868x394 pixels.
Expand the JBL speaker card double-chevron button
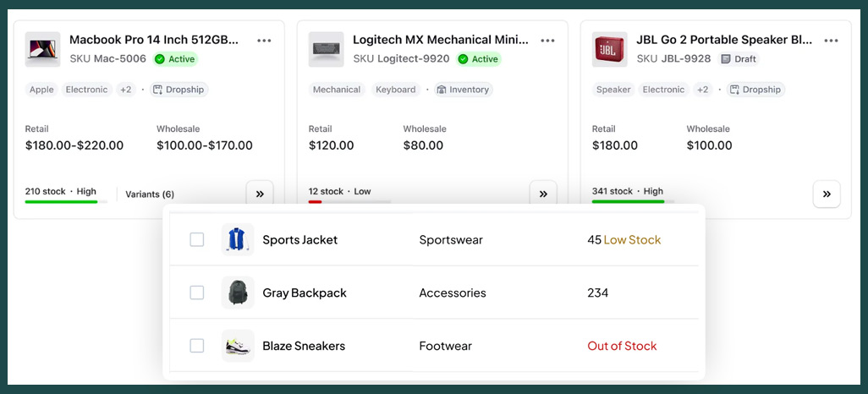827,194
